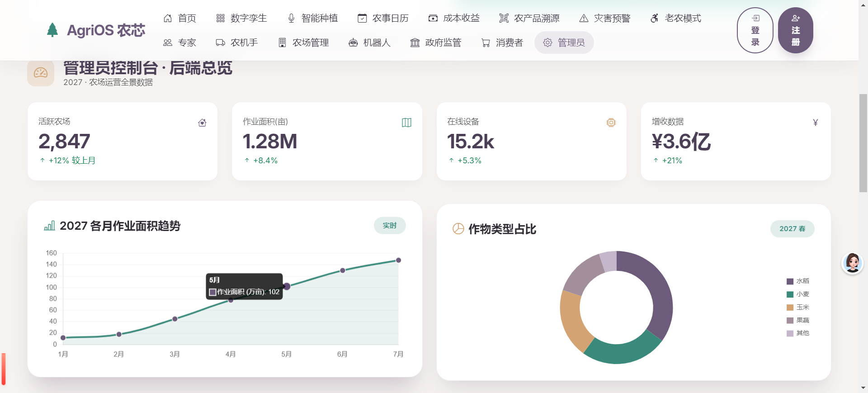This screenshot has width=868, height=393.
Task: Click the robot icon of 机器人
Action: (x=353, y=43)
